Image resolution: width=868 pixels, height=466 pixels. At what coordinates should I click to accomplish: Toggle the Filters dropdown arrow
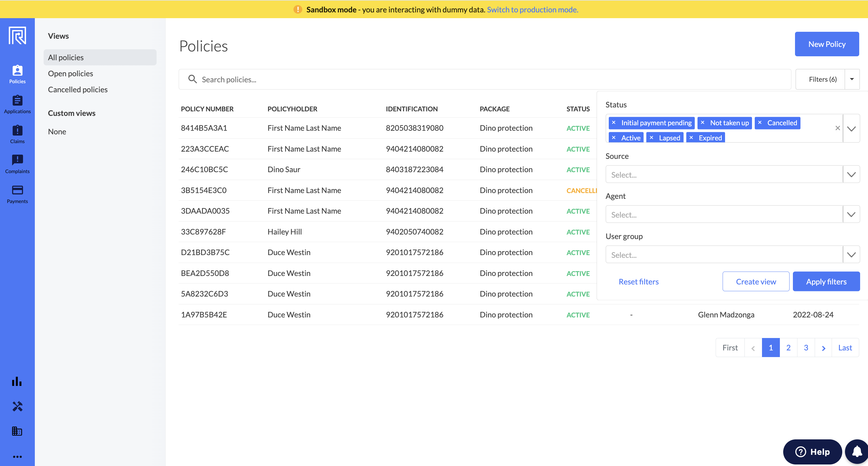tap(852, 80)
